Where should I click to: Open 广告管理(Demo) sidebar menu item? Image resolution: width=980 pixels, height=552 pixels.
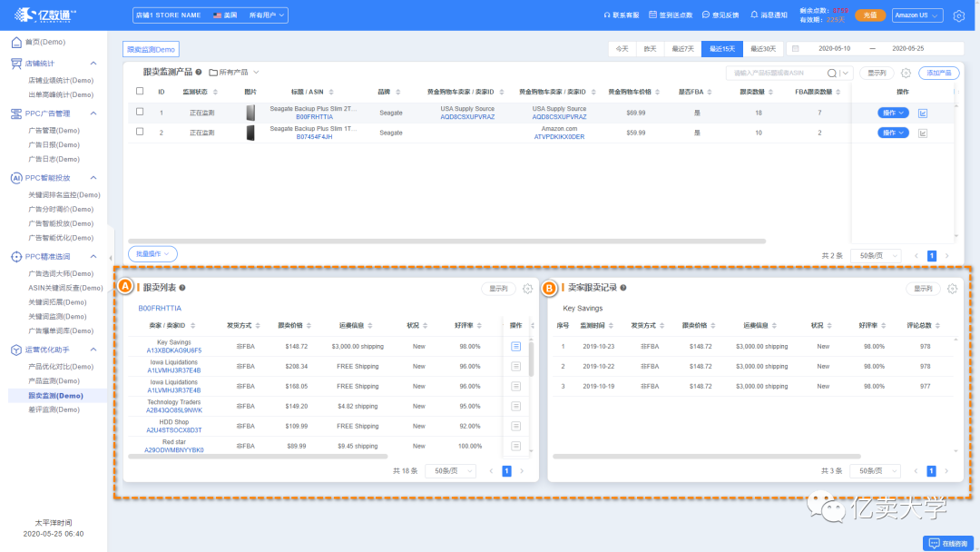point(54,131)
